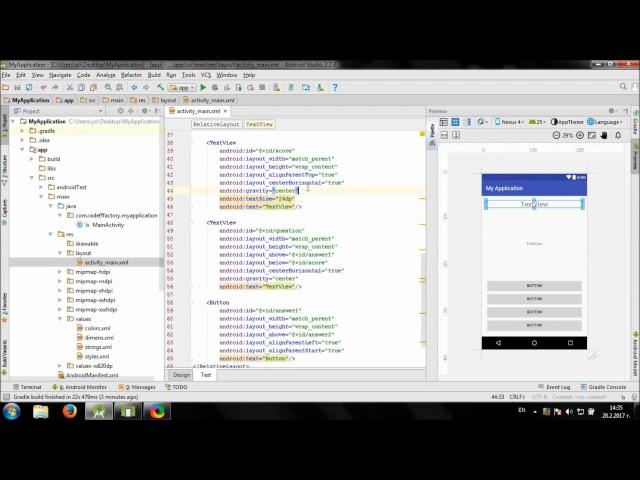The width and height of the screenshot is (640, 480).
Task: Open the File menu
Action: (x=6, y=75)
